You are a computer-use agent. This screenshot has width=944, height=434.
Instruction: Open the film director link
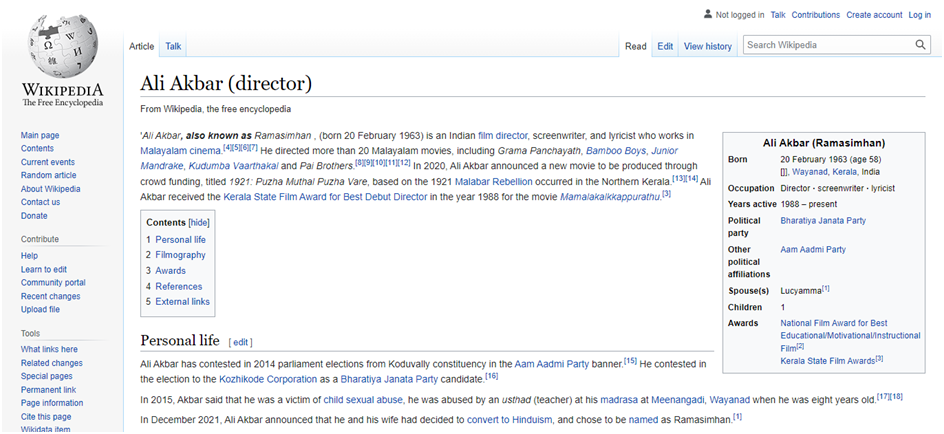503,135
